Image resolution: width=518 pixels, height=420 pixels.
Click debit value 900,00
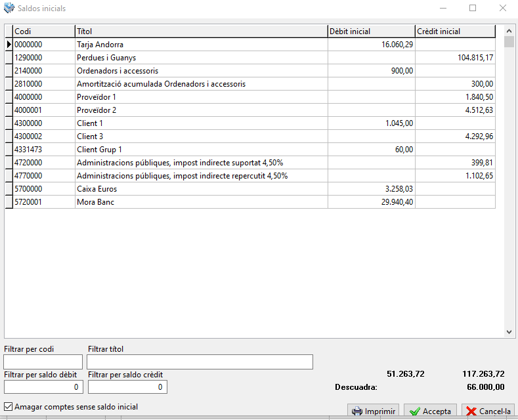402,71
